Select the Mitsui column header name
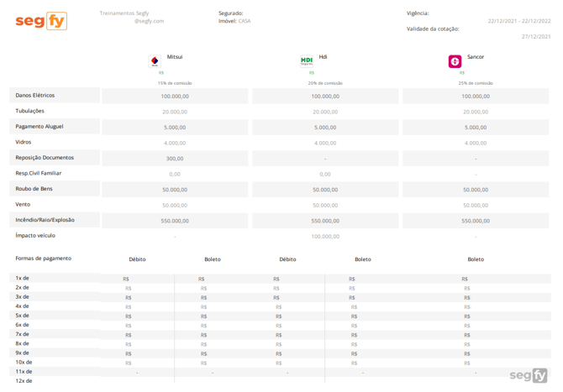The width and height of the screenshot is (563, 392). click(175, 57)
